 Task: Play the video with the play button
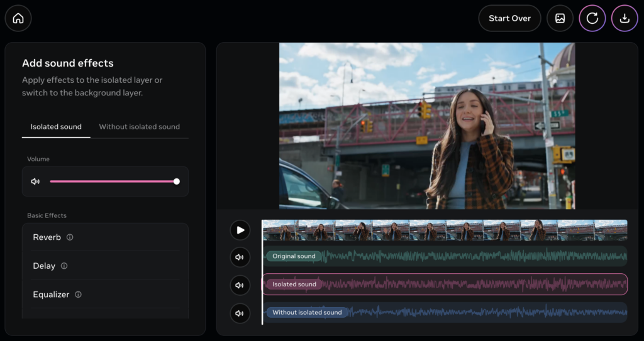(x=240, y=230)
